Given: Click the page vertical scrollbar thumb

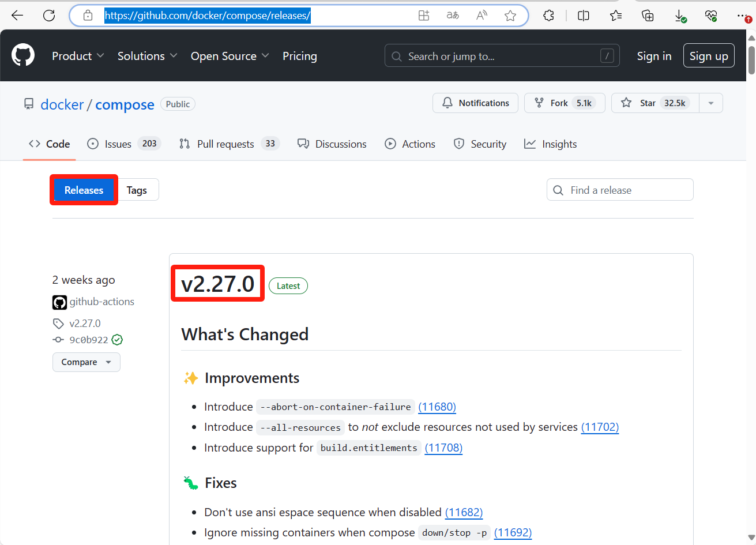Looking at the screenshot, I should pyautogui.click(x=751, y=60).
